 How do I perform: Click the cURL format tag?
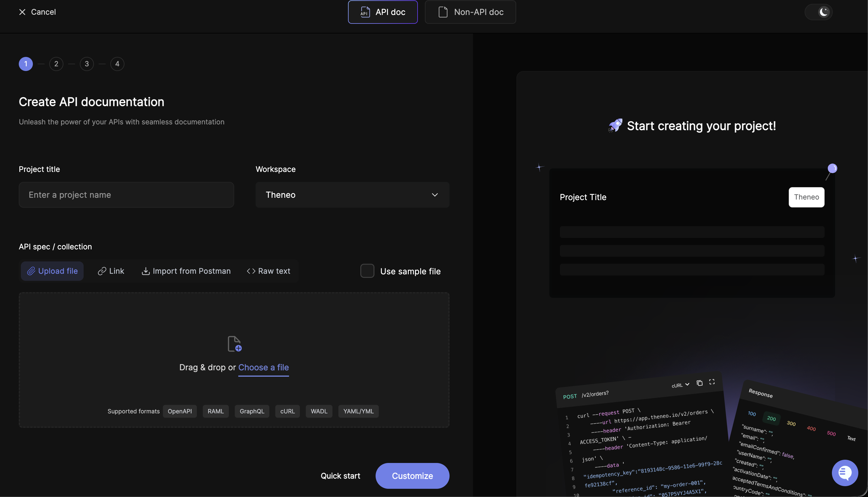287,411
